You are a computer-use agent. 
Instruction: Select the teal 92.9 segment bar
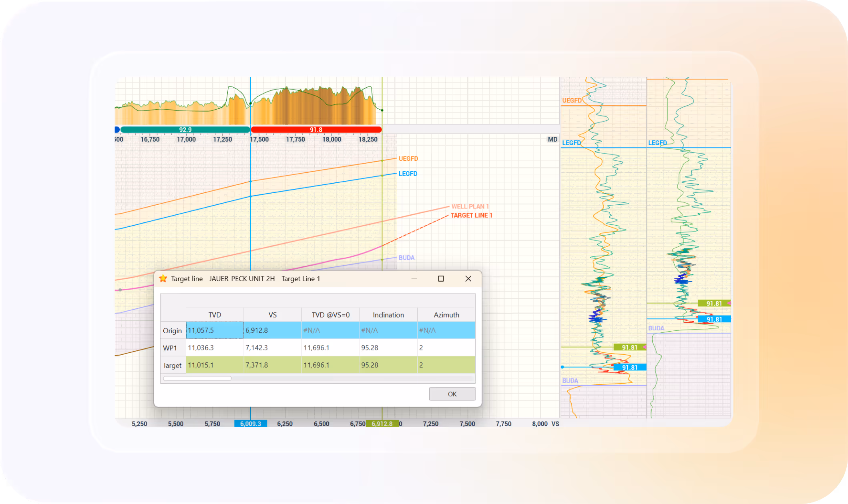(185, 130)
